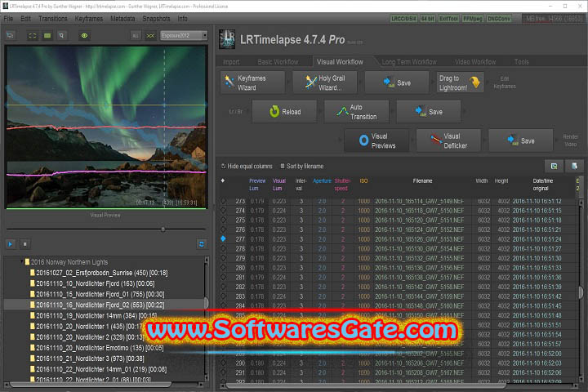Viewport: 588px width, 392px height.
Task: Open the Edit menu
Action: coord(25,19)
